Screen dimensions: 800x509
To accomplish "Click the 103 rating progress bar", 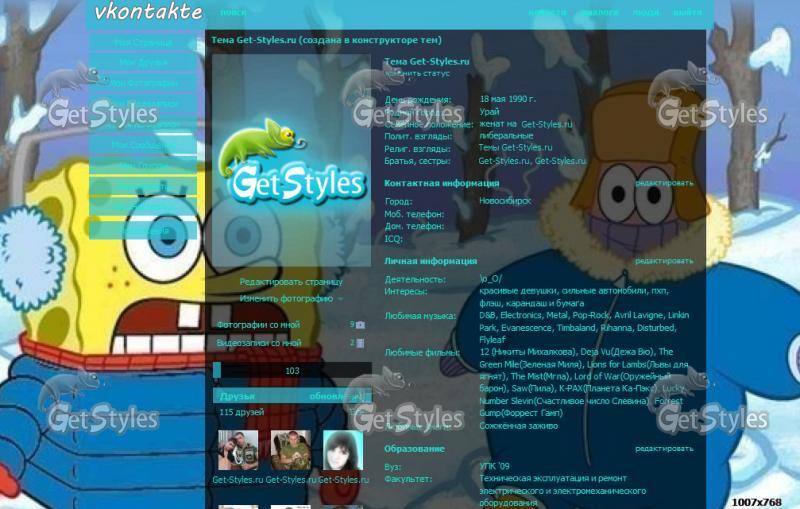I will [x=291, y=371].
